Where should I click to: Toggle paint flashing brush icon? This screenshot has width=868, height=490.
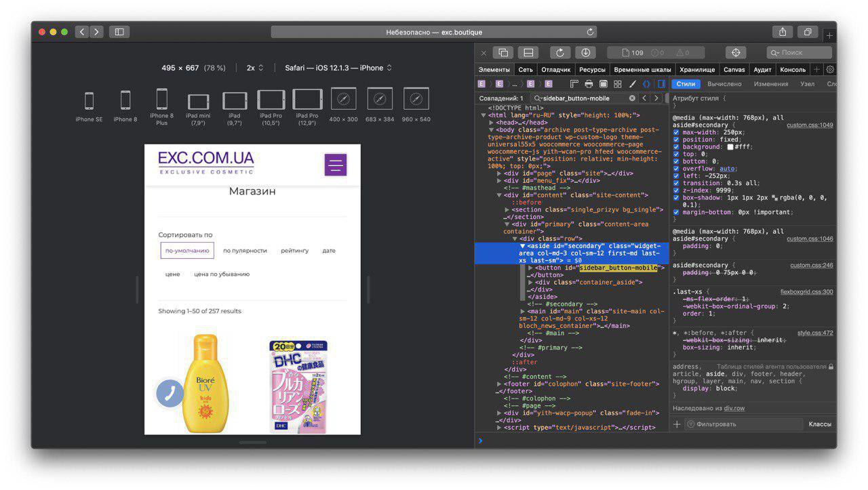point(632,84)
